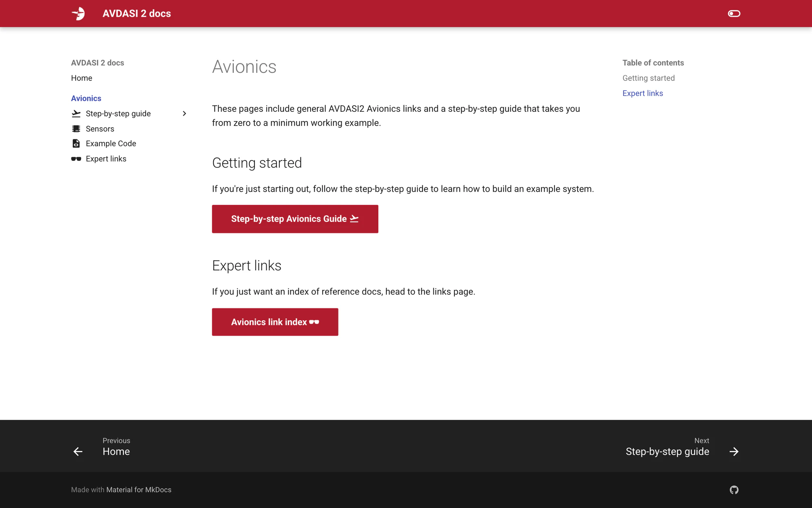Viewport: 812px width, 508px height.
Task: Toggle the light/dark color scheme switch
Action: 734,13
